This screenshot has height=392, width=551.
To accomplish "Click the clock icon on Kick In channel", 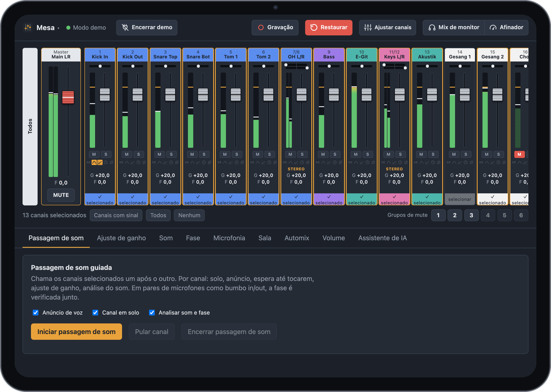I will click(106, 163).
